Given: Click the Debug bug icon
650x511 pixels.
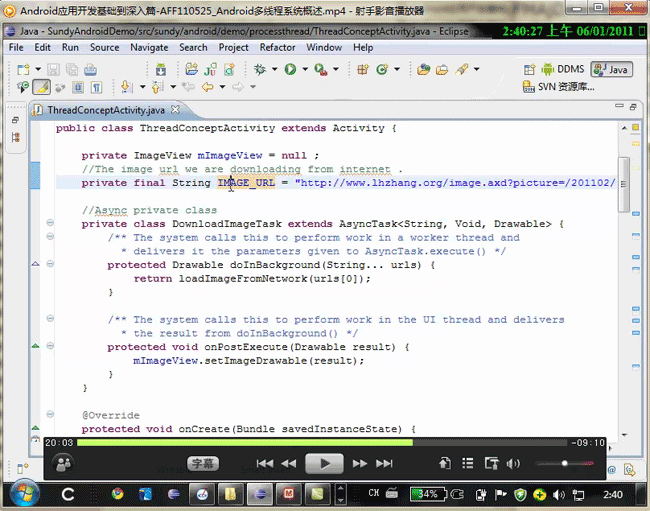Looking at the screenshot, I should click(x=260, y=69).
